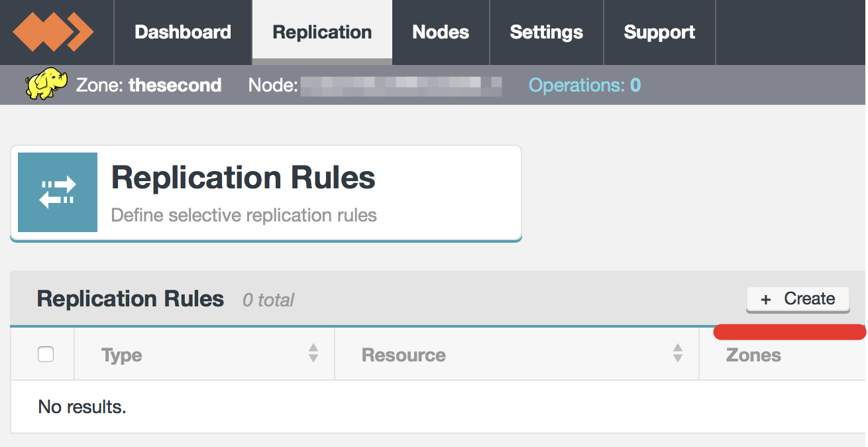This screenshot has height=447, width=868.
Task: Sort rules by Type column arrows
Action: [313, 353]
